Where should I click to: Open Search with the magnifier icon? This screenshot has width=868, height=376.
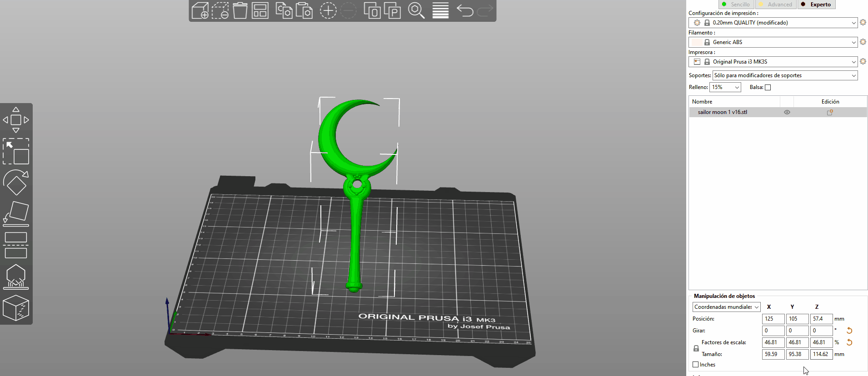coord(416,10)
